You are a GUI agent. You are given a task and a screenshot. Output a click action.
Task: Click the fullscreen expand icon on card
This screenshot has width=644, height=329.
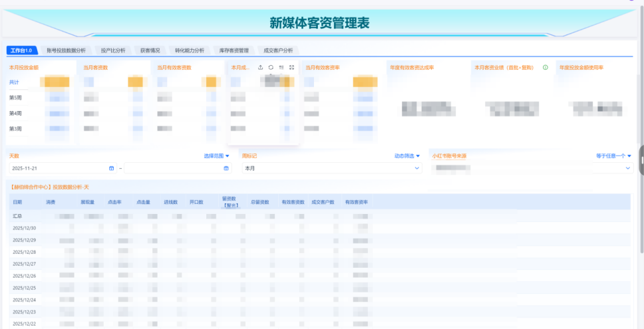pos(292,67)
